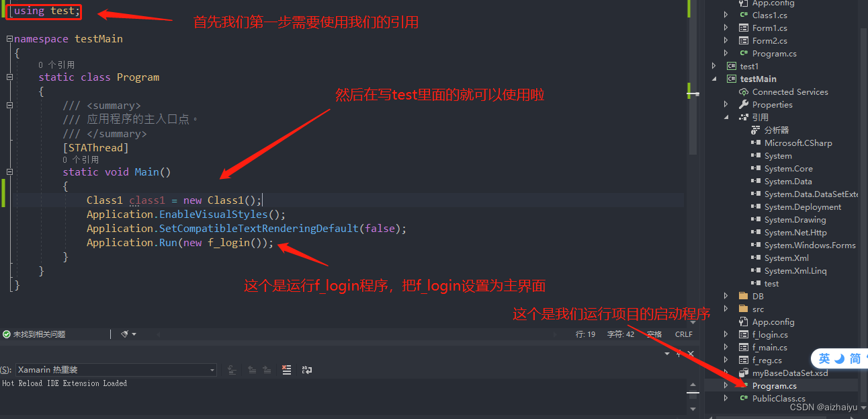Click the 行: 19 line indicator
Image resolution: width=868 pixels, height=419 pixels.
586,334
